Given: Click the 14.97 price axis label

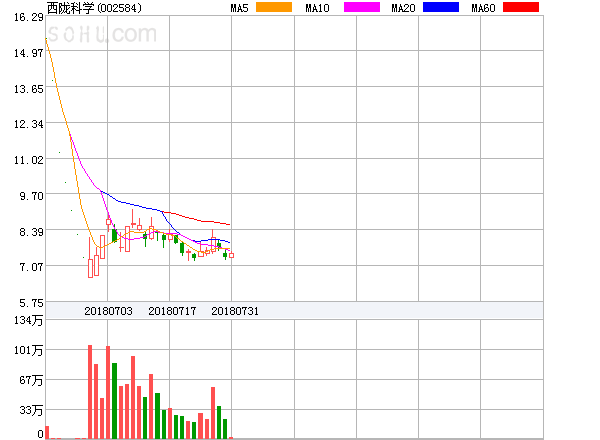Looking at the screenshot, I should (29, 53).
